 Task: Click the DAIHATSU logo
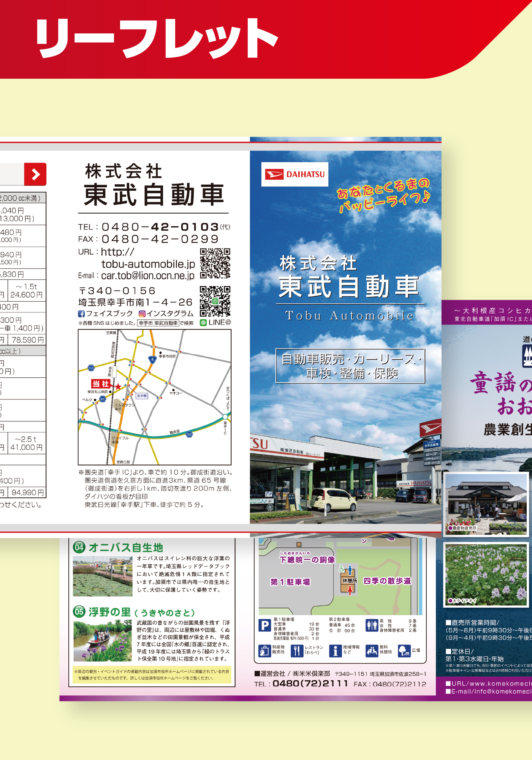coord(295,174)
